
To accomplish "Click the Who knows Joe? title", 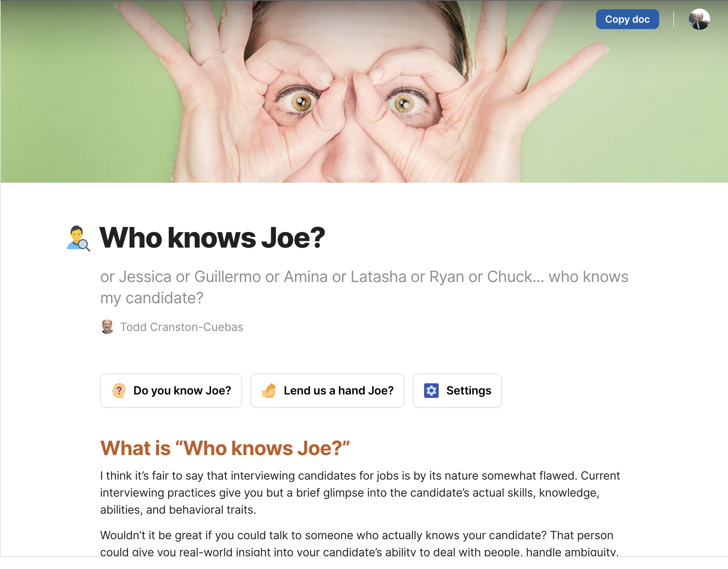I will 212,238.
